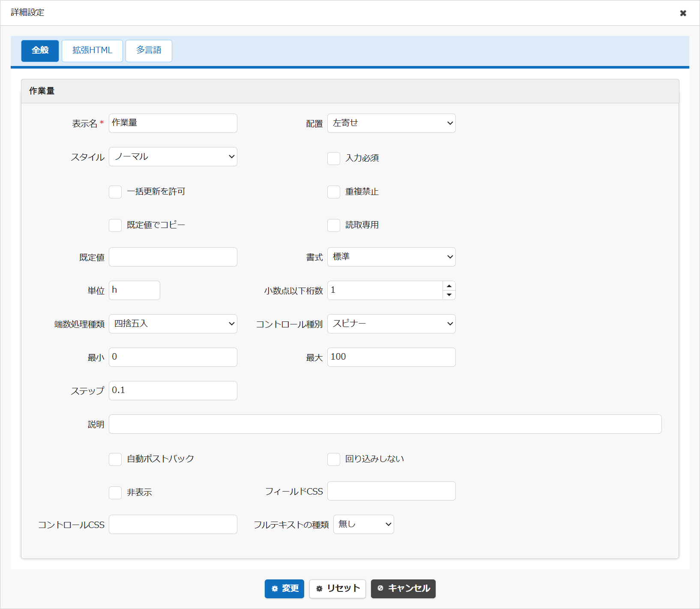Click the down arrow of 小数点以下桁数 spinner

point(449,295)
